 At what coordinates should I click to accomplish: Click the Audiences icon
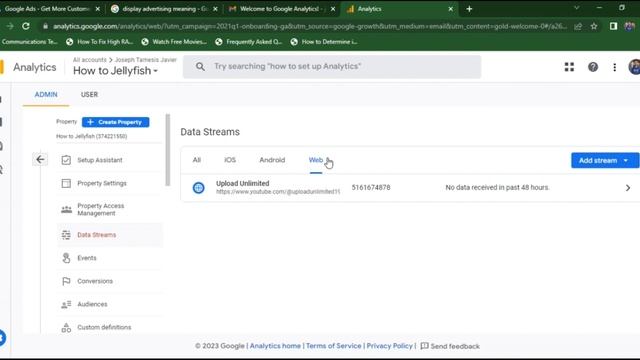tap(66, 304)
